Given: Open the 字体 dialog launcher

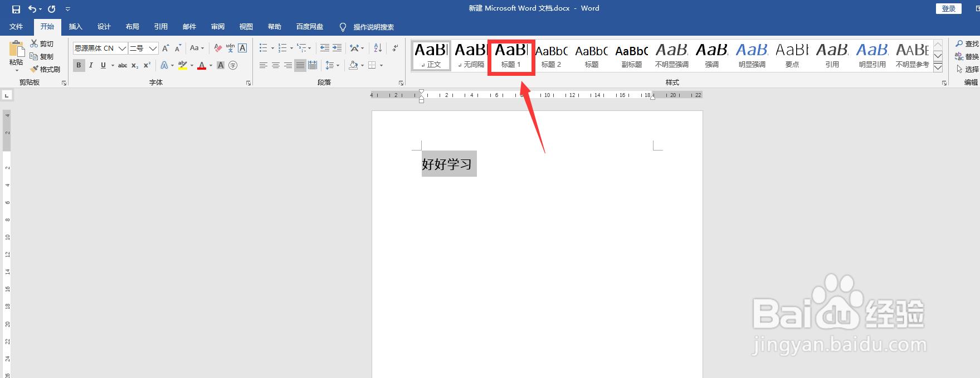Looking at the screenshot, I should [x=248, y=83].
